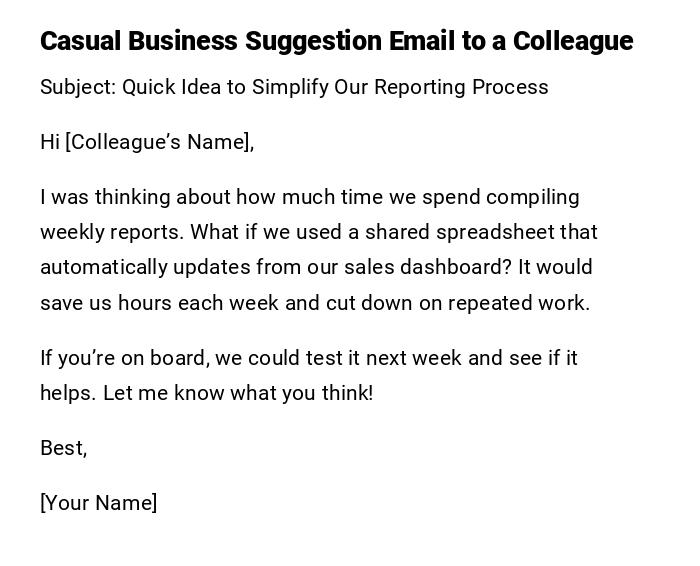Image resolution: width=700 pixels, height=566 pixels.
Task: Click the '[Your Name]' placeholder
Action: 98,503
